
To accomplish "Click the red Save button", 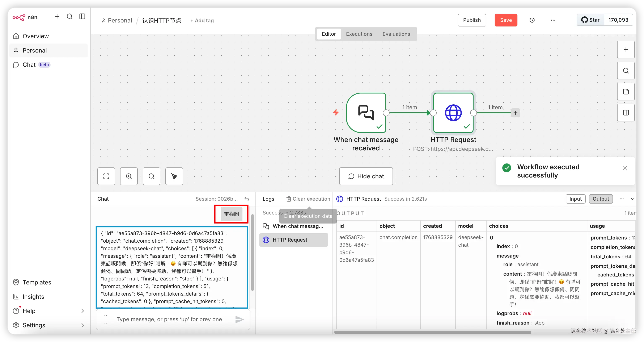I will coord(506,20).
